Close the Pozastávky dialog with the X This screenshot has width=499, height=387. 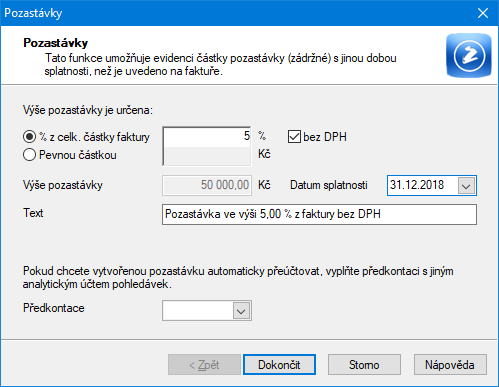pyautogui.click(x=483, y=13)
